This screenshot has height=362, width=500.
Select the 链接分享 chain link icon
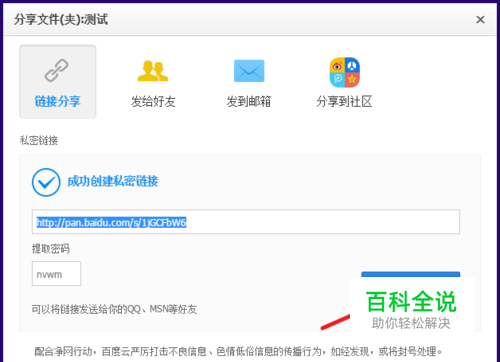click(x=57, y=70)
